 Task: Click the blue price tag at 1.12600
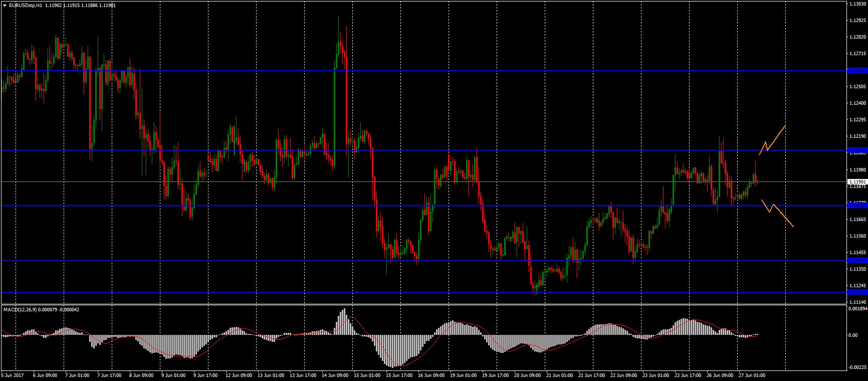(x=856, y=71)
